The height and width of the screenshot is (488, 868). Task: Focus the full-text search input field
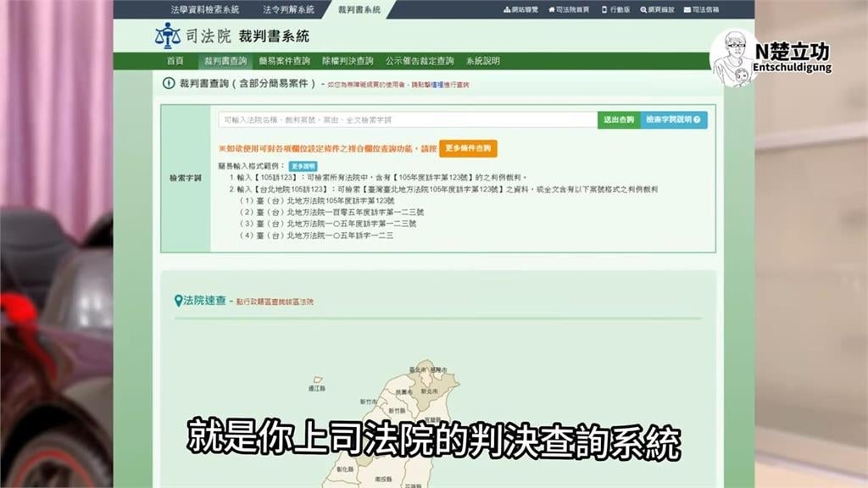[x=408, y=120]
